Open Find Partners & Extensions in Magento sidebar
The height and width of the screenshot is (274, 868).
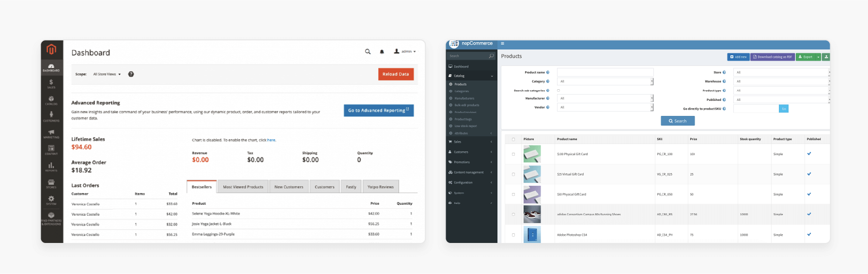51,219
